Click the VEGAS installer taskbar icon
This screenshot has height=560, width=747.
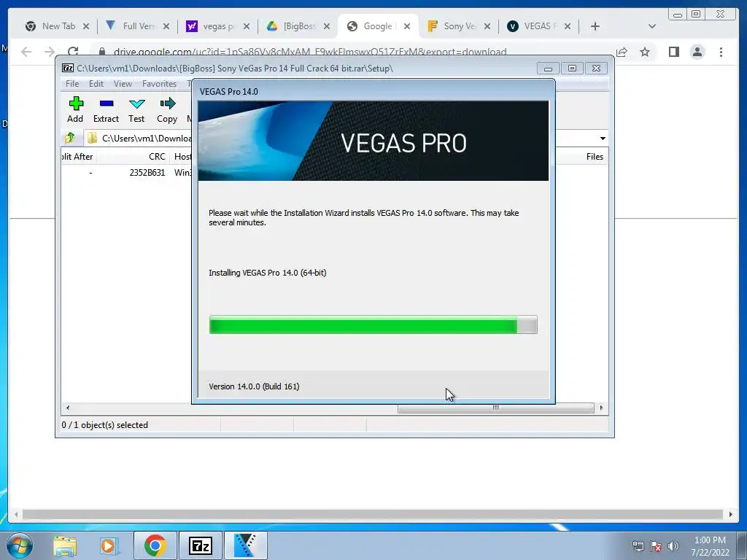click(245, 545)
